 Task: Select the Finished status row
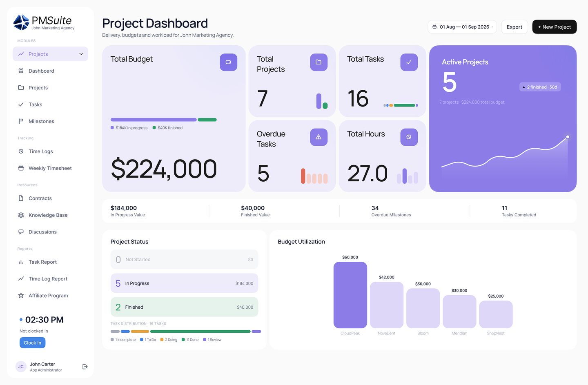[x=184, y=307]
